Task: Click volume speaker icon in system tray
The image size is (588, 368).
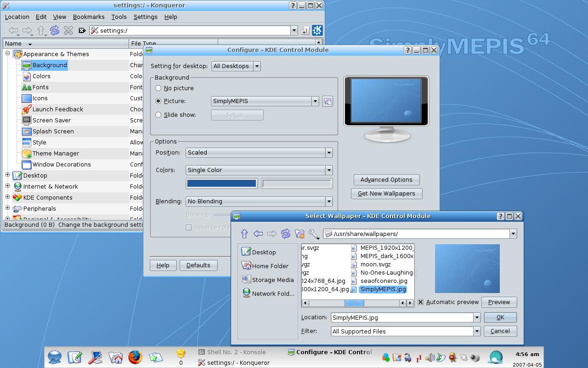Action: pyautogui.click(x=430, y=357)
